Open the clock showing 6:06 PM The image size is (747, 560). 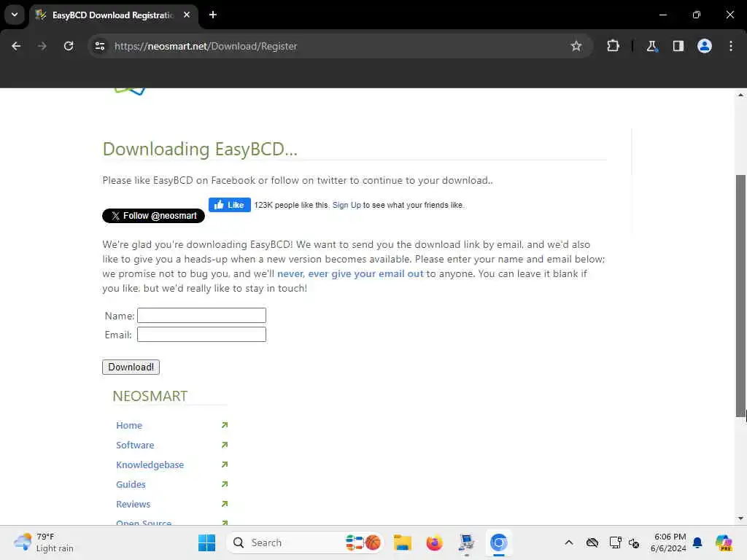[668, 542]
